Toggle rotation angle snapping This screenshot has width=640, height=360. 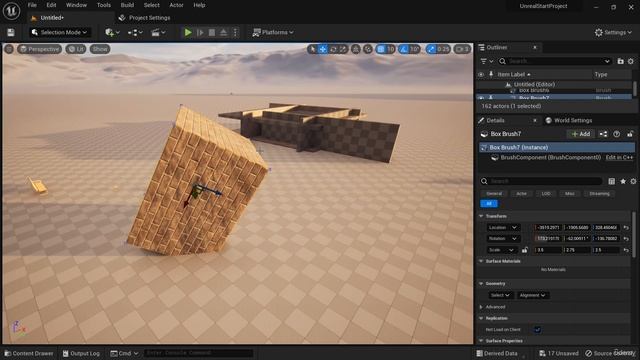pyautogui.click(x=403, y=49)
